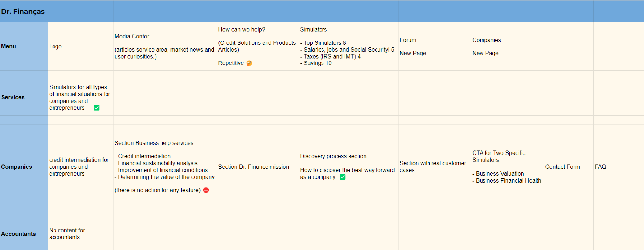Click the thinking emoji beside Repetitive

249,63
